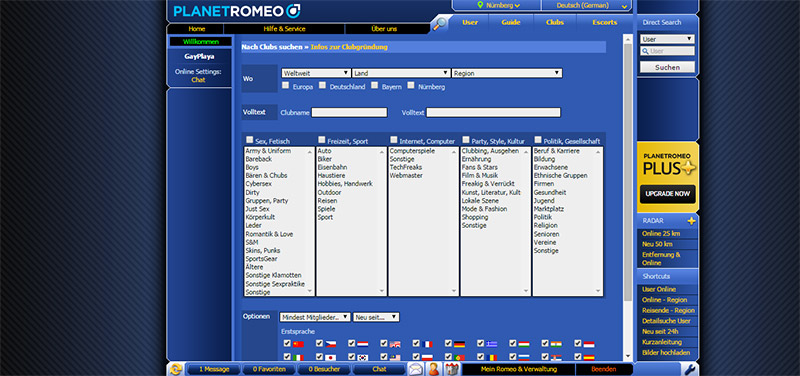
Task: Click the Suchen button
Action: click(667, 67)
